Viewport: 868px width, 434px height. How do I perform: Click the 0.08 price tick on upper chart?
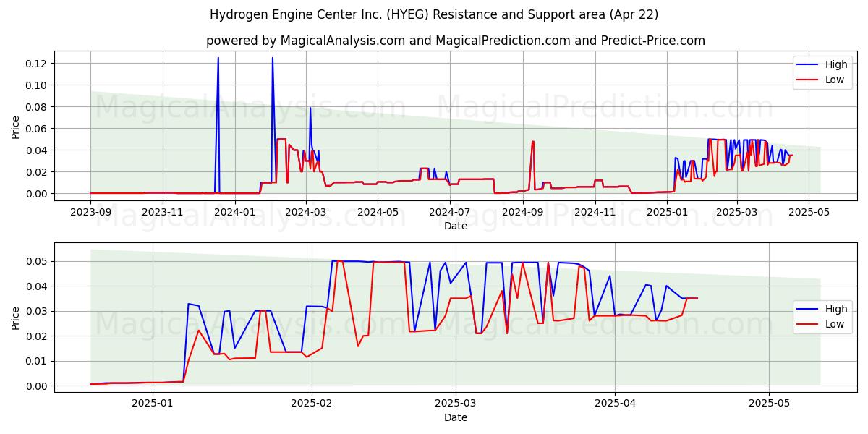(x=37, y=107)
